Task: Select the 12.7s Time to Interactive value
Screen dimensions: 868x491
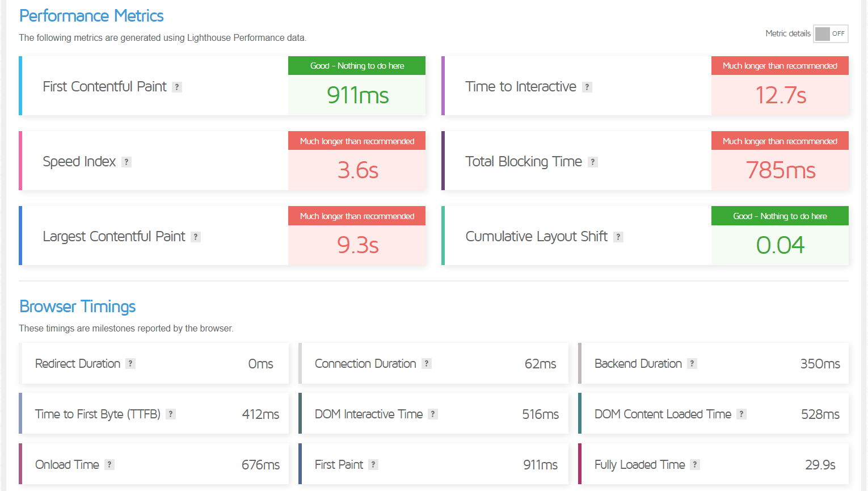Action: pyautogui.click(x=780, y=95)
